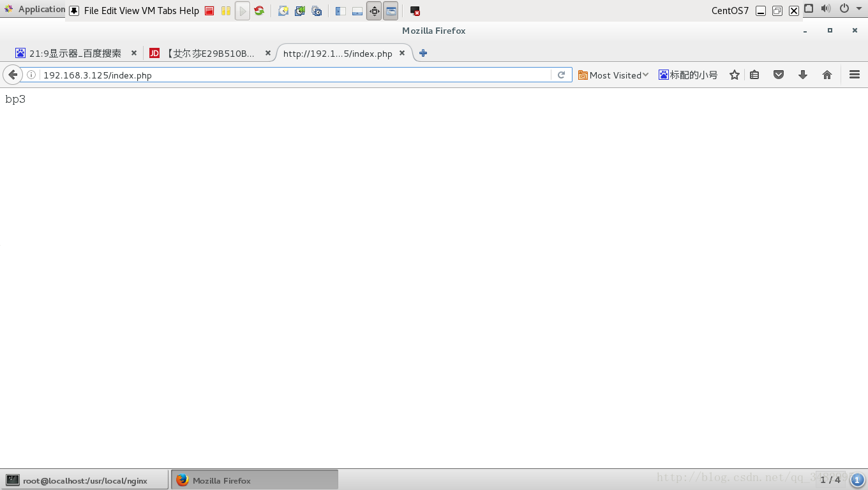Click the 'bp3' page text
The height and width of the screenshot is (490, 868).
pos(15,100)
